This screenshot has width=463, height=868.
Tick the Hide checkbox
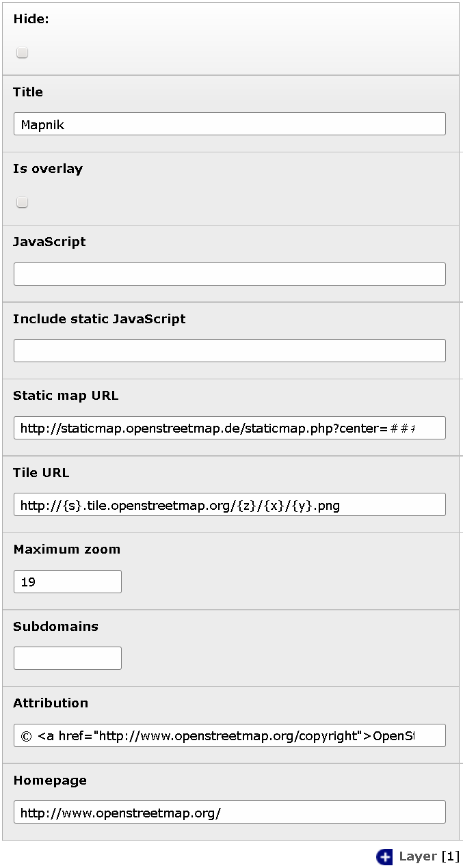point(22,53)
